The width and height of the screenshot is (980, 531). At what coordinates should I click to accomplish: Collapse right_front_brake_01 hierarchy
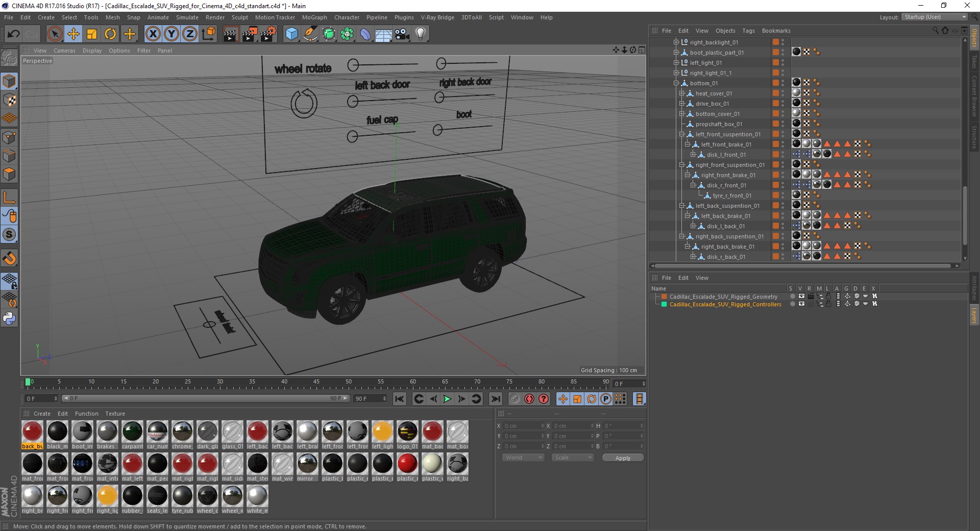[687, 175]
